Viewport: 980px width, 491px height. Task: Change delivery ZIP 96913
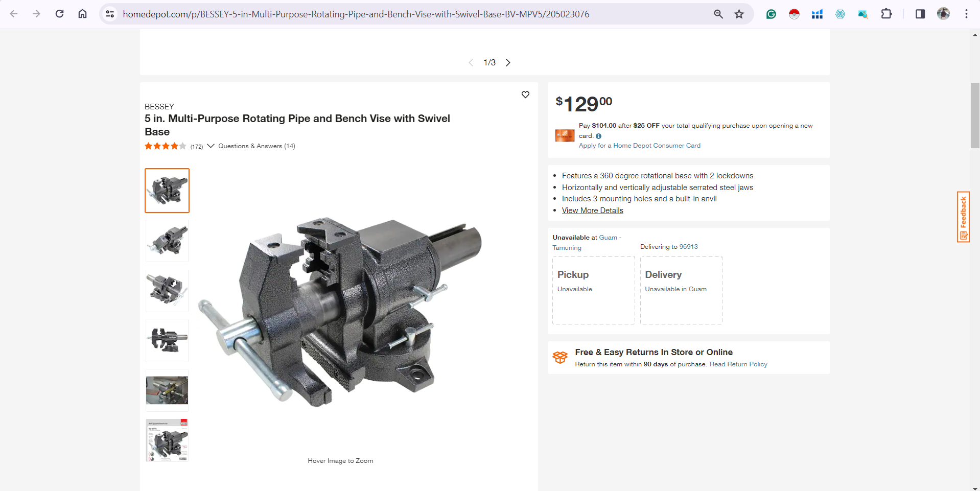(688, 247)
